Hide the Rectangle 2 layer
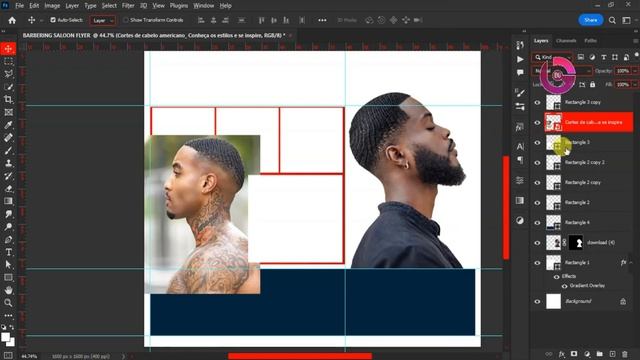 537,202
